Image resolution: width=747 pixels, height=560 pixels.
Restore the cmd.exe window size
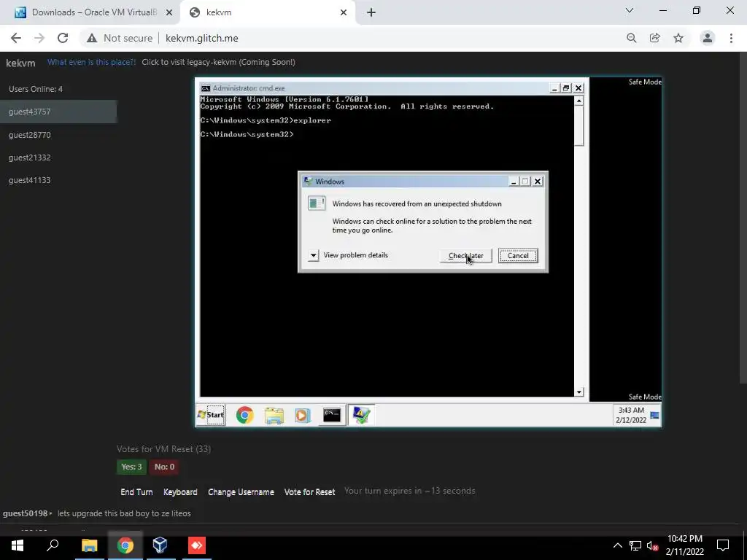coord(566,88)
